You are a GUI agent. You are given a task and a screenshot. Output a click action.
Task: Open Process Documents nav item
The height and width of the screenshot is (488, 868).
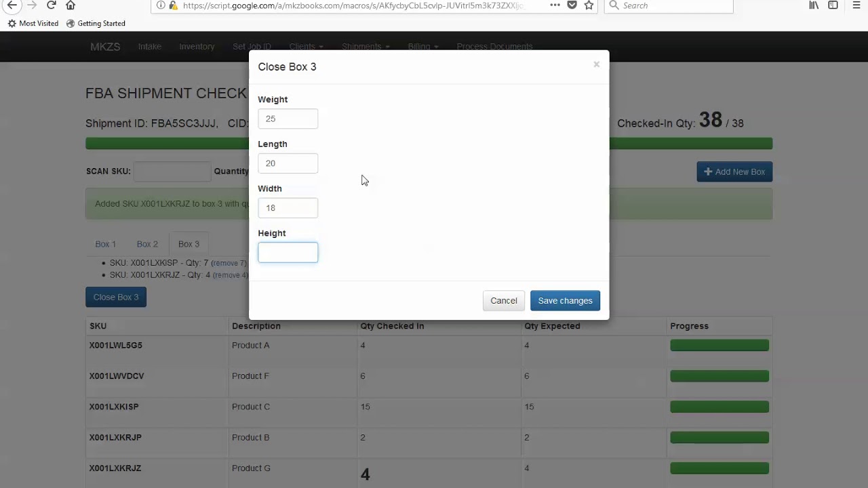click(494, 47)
